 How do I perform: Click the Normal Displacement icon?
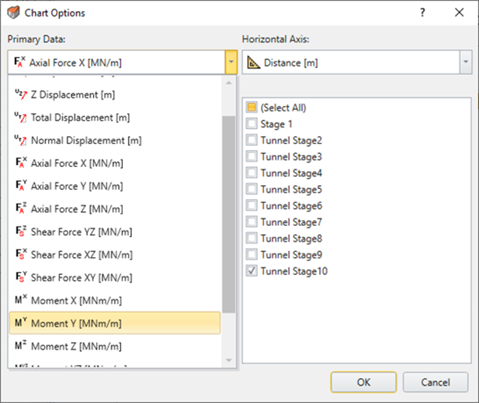tap(21, 140)
